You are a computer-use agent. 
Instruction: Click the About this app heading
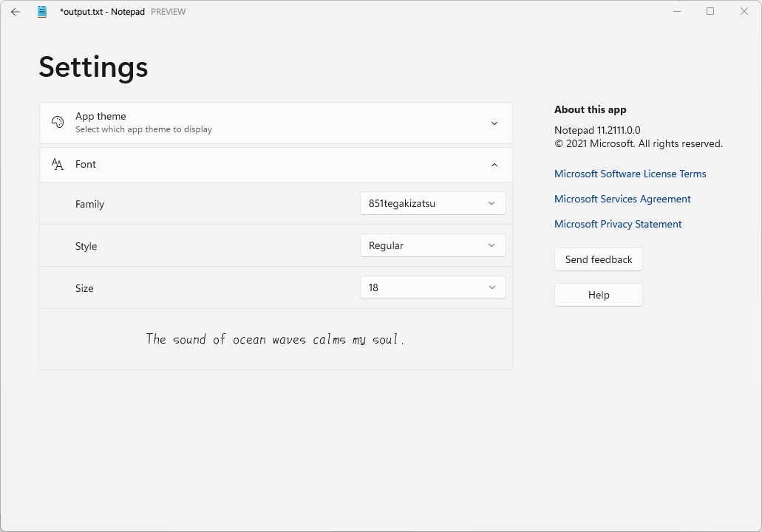[590, 110]
